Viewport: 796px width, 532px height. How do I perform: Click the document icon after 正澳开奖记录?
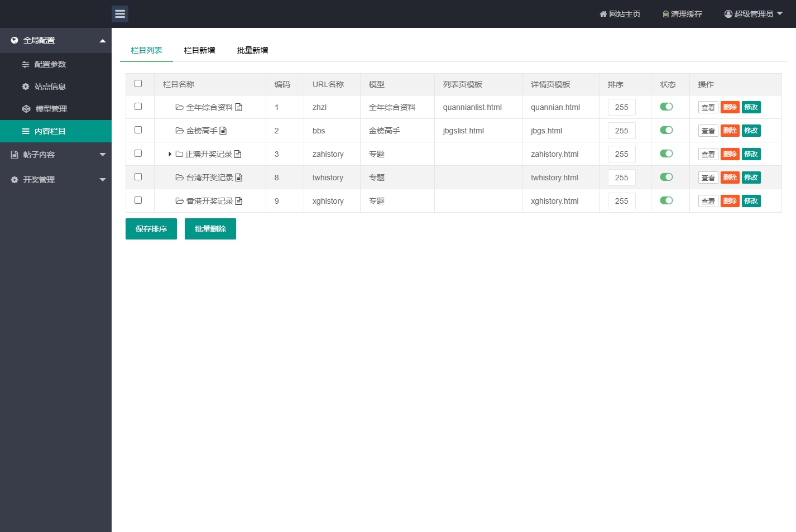click(238, 154)
